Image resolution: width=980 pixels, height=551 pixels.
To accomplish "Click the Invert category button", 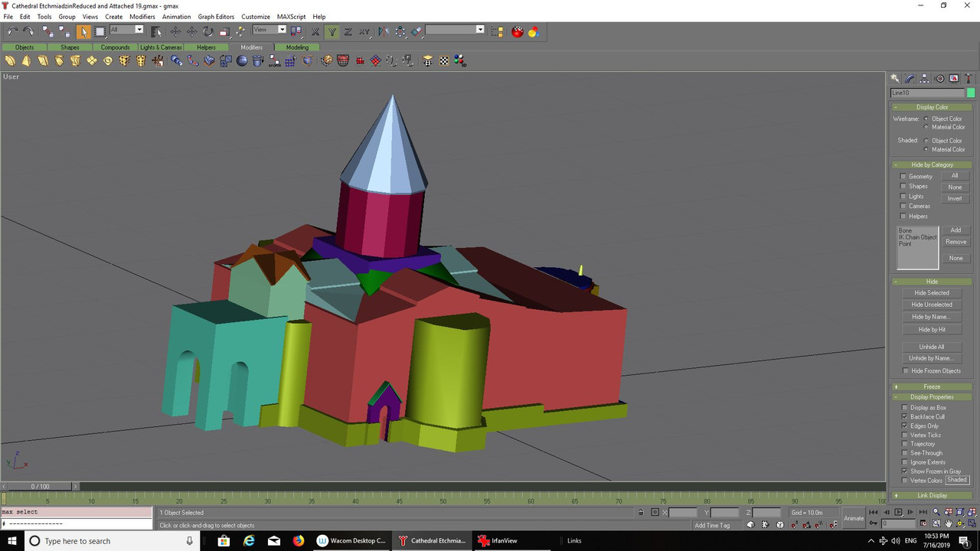I will [x=955, y=198].
